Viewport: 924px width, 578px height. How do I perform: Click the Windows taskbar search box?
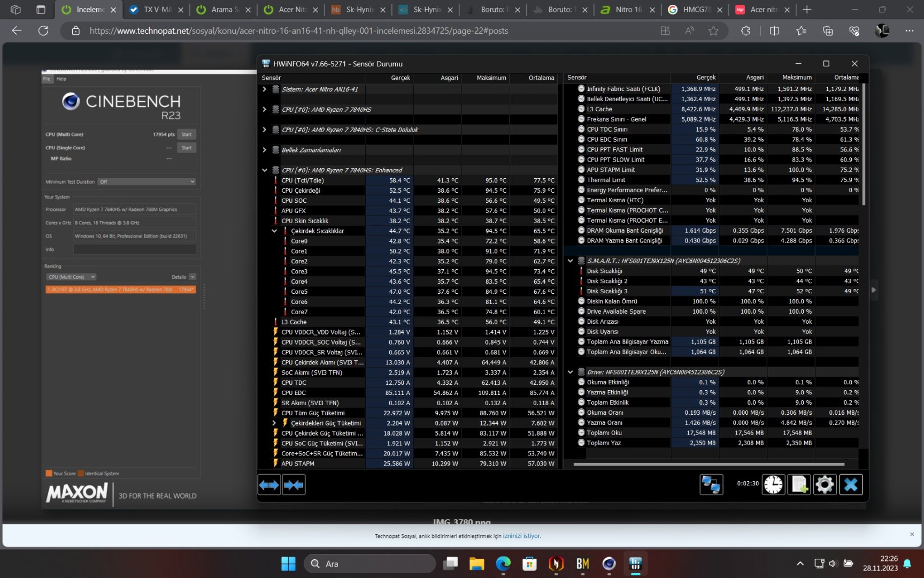(x=369, y=564)
